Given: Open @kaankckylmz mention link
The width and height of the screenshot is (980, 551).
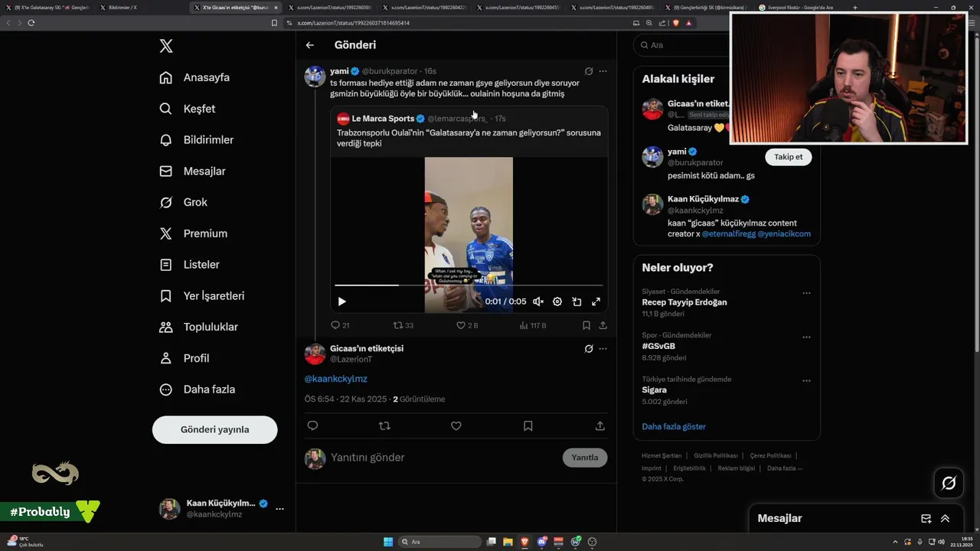Looking at the screenshot, I should [x=336, y=379].
